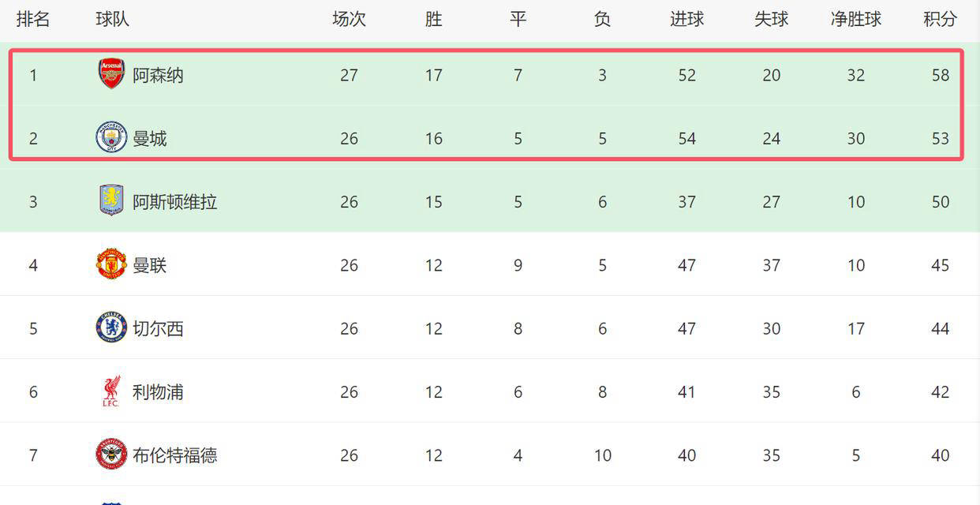Sort table by 积分 column header
The height and width of the screenshot is (505, 980).
coord(940,19)
